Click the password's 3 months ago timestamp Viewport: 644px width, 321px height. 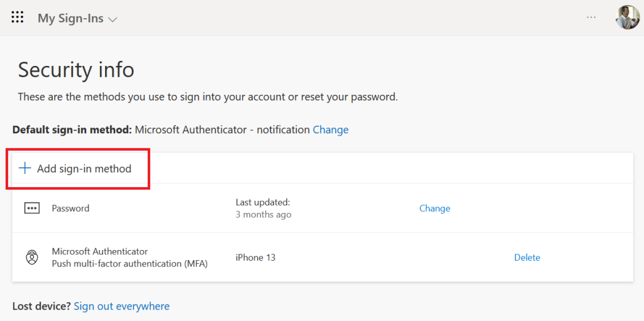tap(264, 215)
